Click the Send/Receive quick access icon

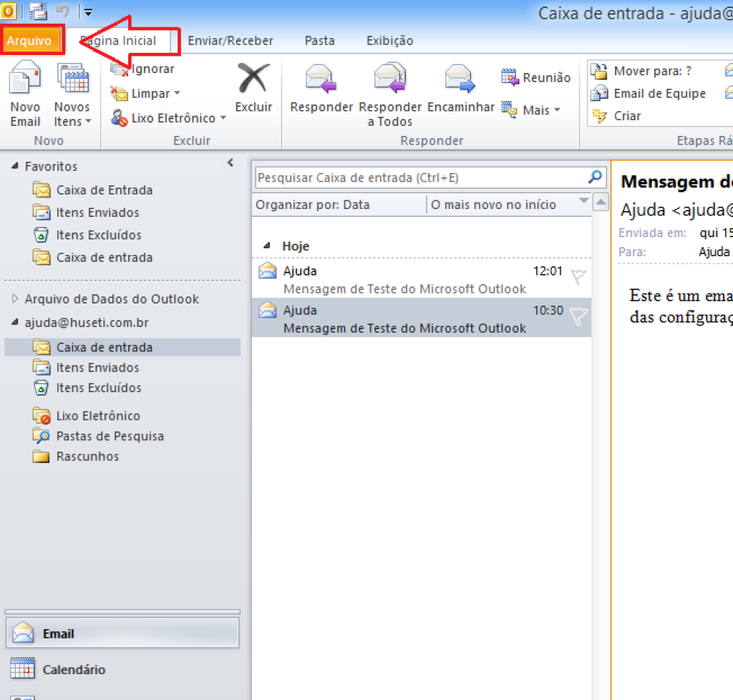click(38, 11)
